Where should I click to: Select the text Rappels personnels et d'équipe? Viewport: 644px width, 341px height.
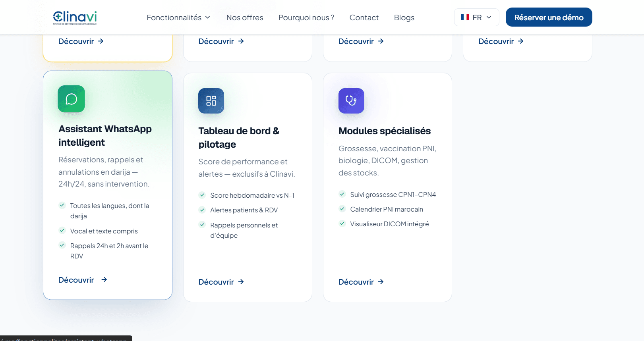(x=244, y=230)
